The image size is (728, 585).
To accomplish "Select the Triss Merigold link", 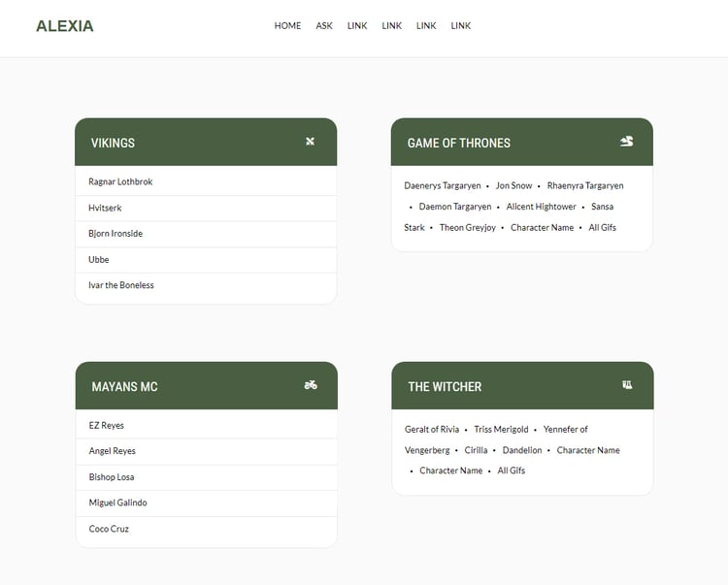I will (501, 429).
